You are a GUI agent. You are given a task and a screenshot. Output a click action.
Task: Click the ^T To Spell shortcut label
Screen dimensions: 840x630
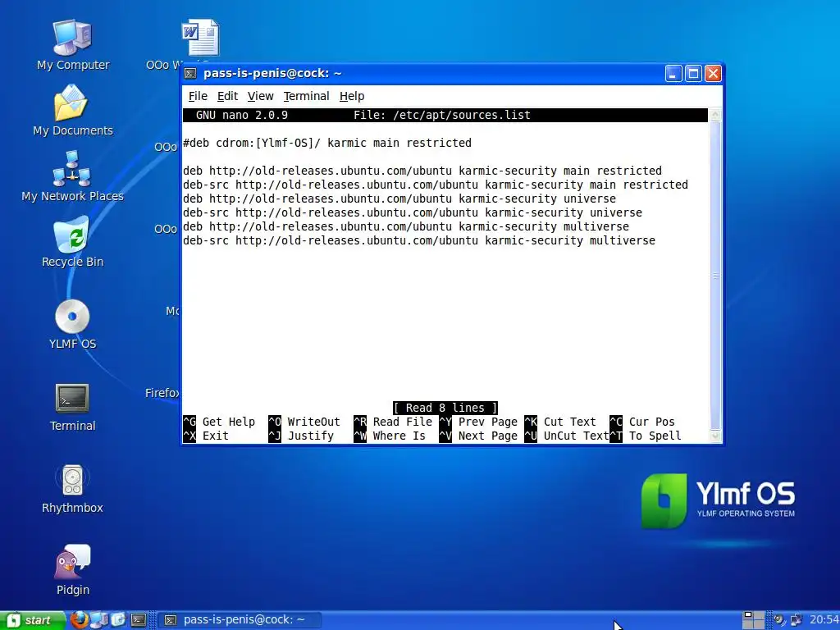pos(646,436)
